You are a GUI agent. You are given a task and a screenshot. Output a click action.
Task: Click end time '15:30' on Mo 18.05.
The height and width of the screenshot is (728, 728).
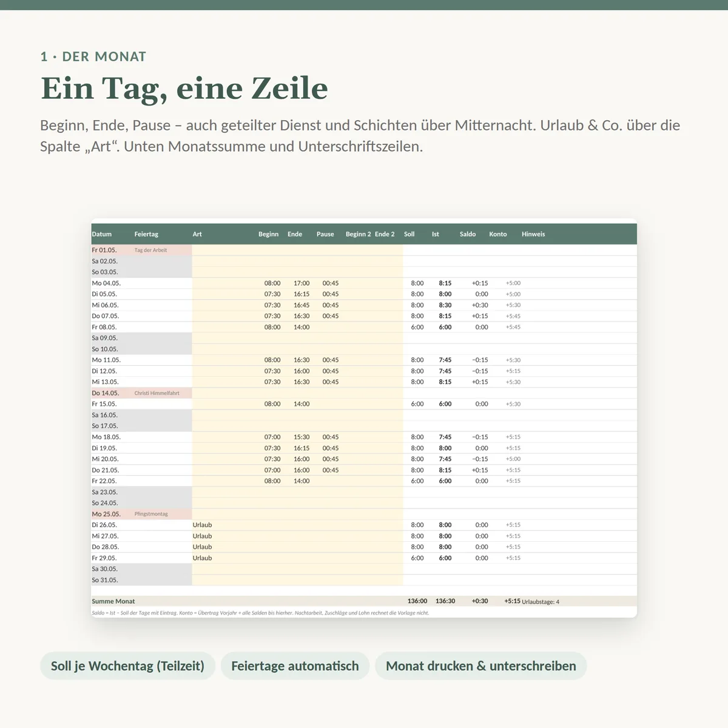(x=302, y=437)
